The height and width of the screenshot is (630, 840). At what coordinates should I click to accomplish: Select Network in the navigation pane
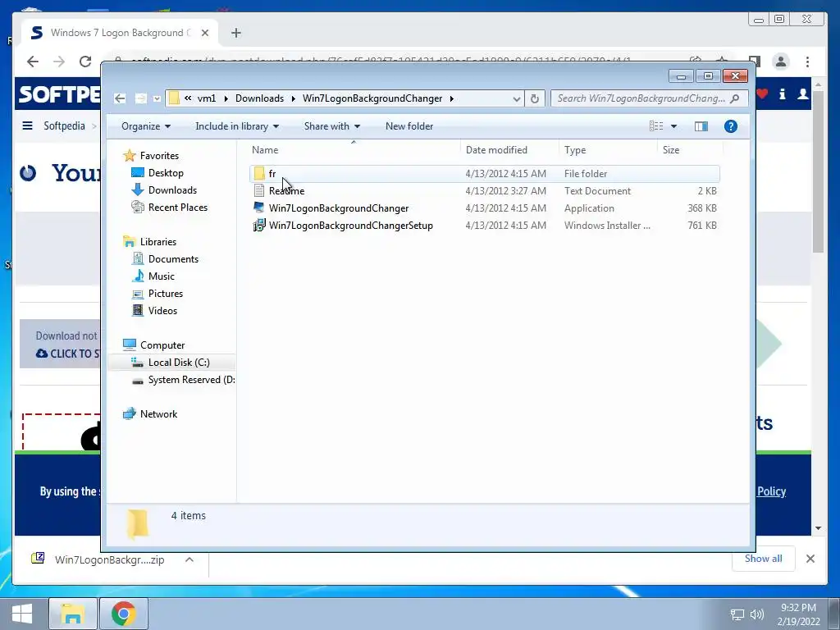pyautogui.click(x=158, y=414)
